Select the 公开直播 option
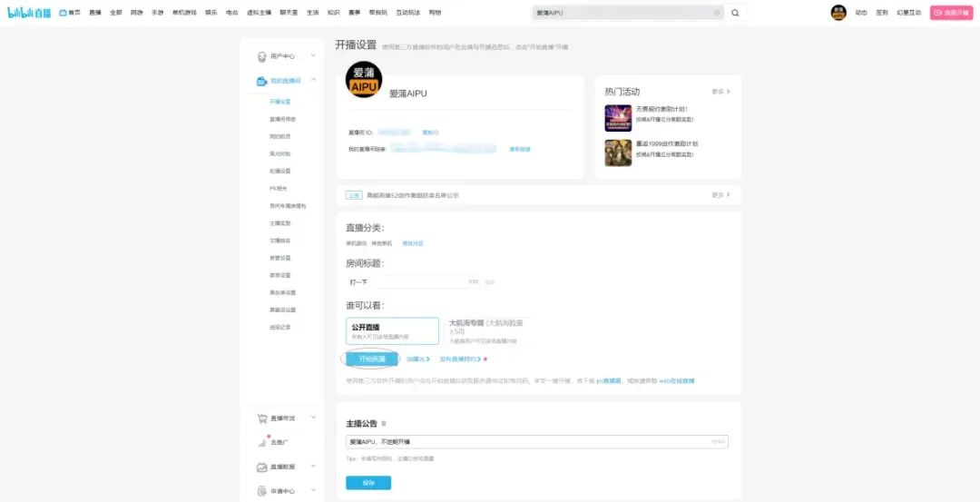Image resolution: width=980 pixels, height=502 pixels. tap(393, 330)
